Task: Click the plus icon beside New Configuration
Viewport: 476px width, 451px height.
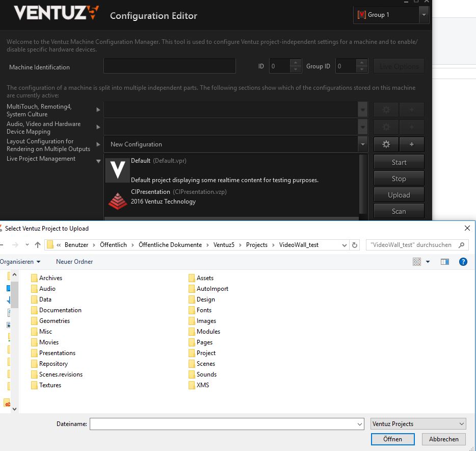Action: coord(411,144)
